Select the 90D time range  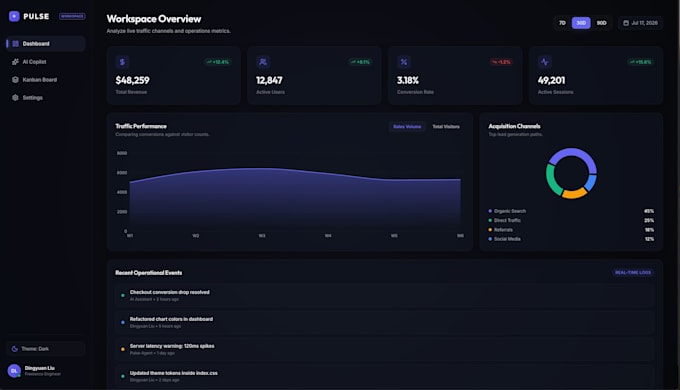pos(602,23)
